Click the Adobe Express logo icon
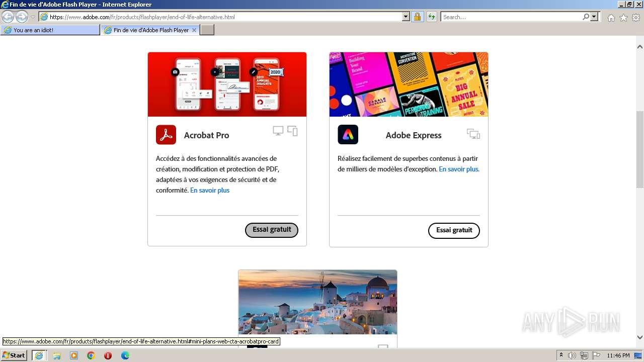Image resolution: width=644 pixels, height=362 pixels. tap(348, 135)
